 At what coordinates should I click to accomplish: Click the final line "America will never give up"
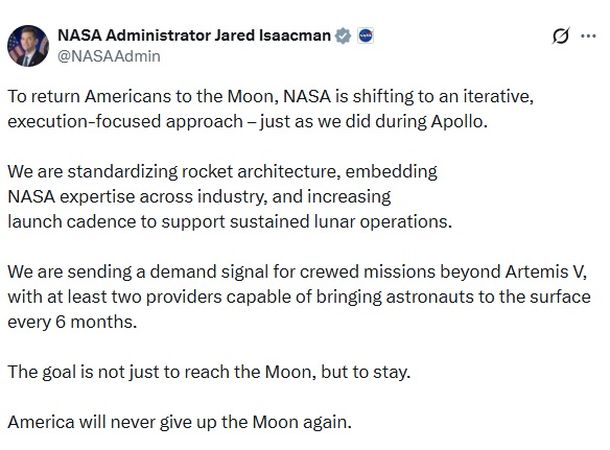coord(180,421)
